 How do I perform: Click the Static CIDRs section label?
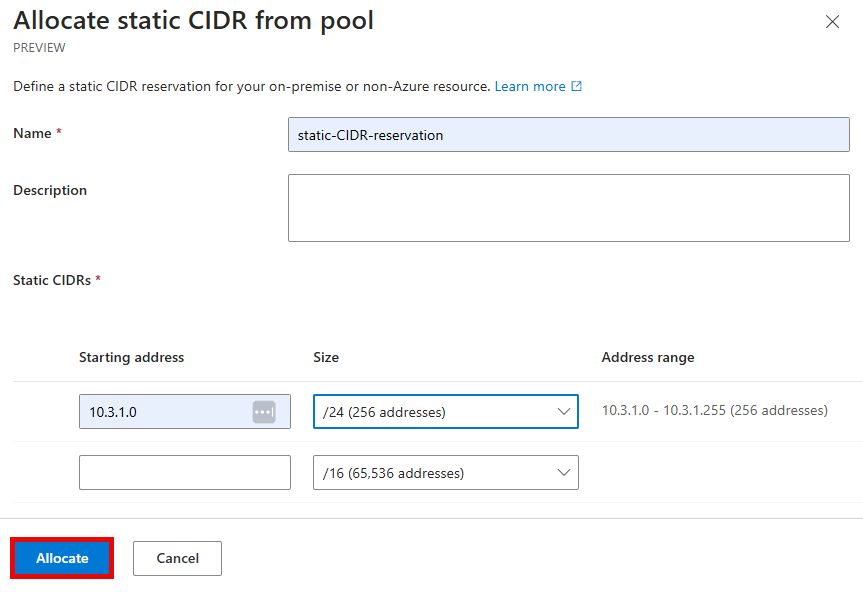click(52, 280)
